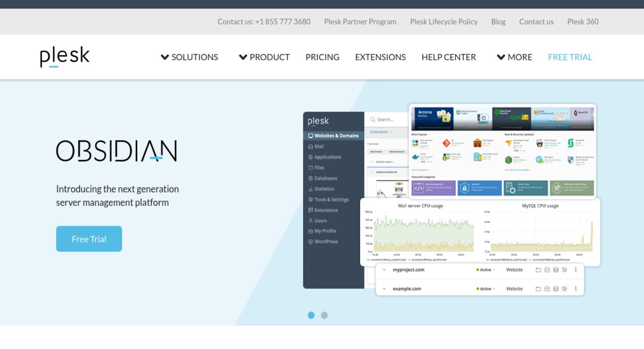Open the HELP CENTER menu item

(x=449, y=57)
